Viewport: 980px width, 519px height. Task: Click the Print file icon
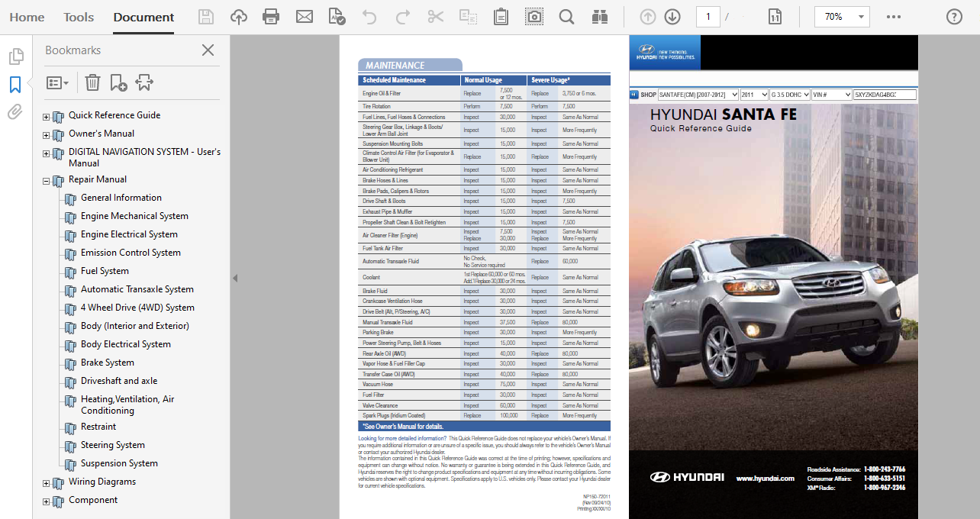coord(271,17)
